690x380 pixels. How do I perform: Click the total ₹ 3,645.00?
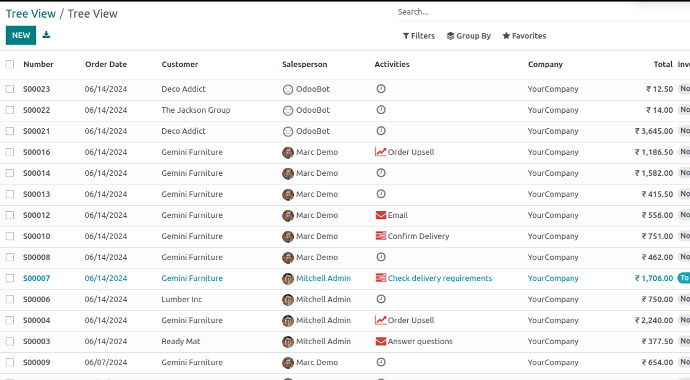tap(654, 131)
